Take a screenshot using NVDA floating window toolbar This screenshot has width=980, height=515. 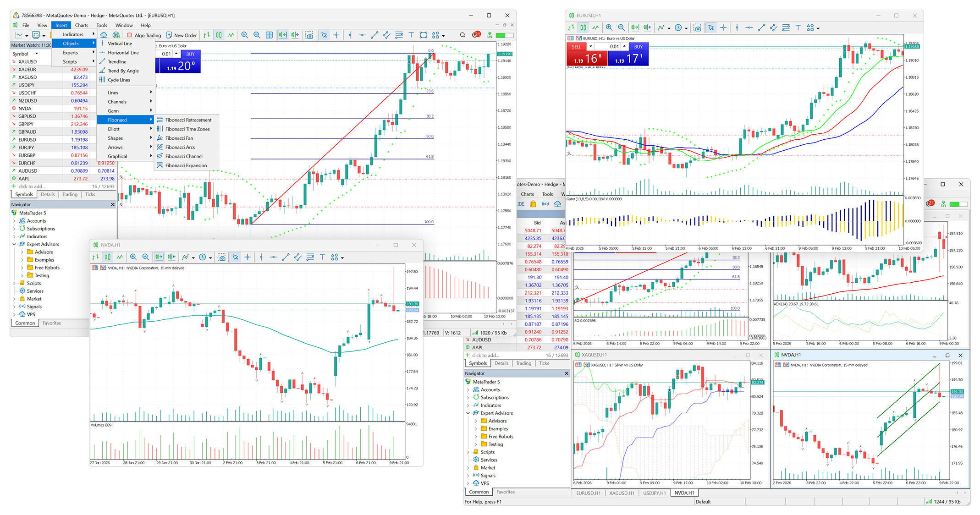pyautogui.click(x=222, y=257)
